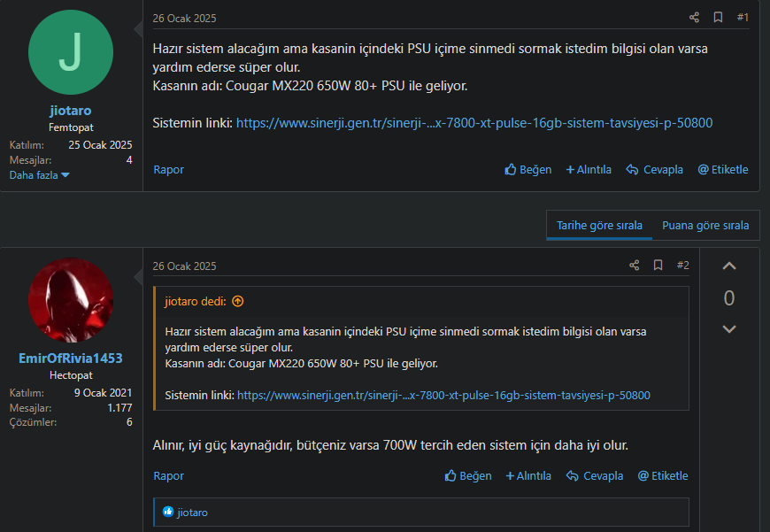Open jiotaro username profile link
The image size is (770, 532).
pyautogui.click(x=71, y=111)
